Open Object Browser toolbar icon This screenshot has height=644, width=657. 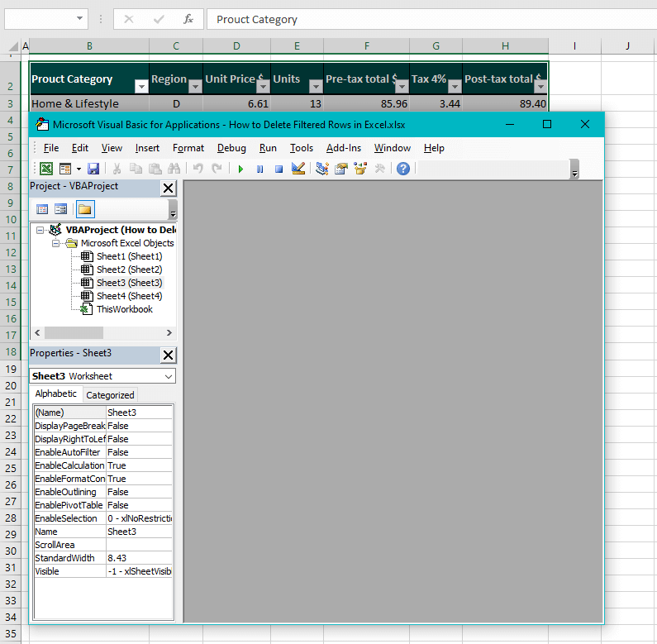coord(360,169)
